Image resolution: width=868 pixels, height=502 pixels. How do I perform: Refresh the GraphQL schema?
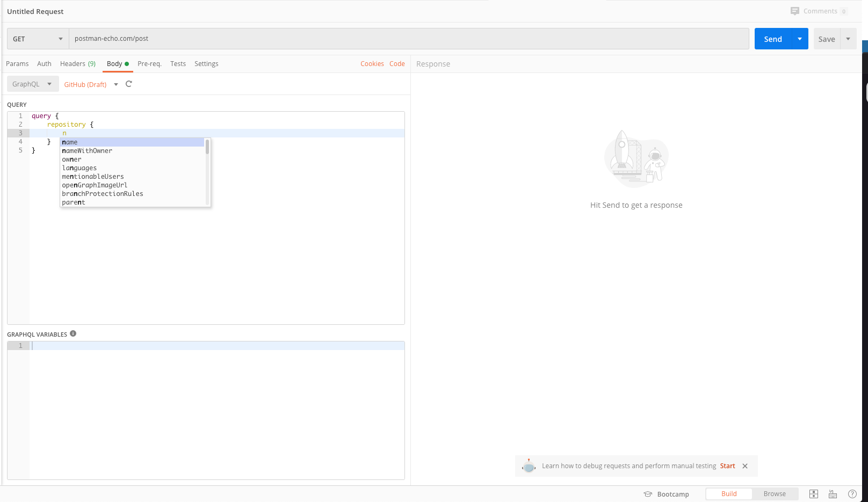point(129,84)
